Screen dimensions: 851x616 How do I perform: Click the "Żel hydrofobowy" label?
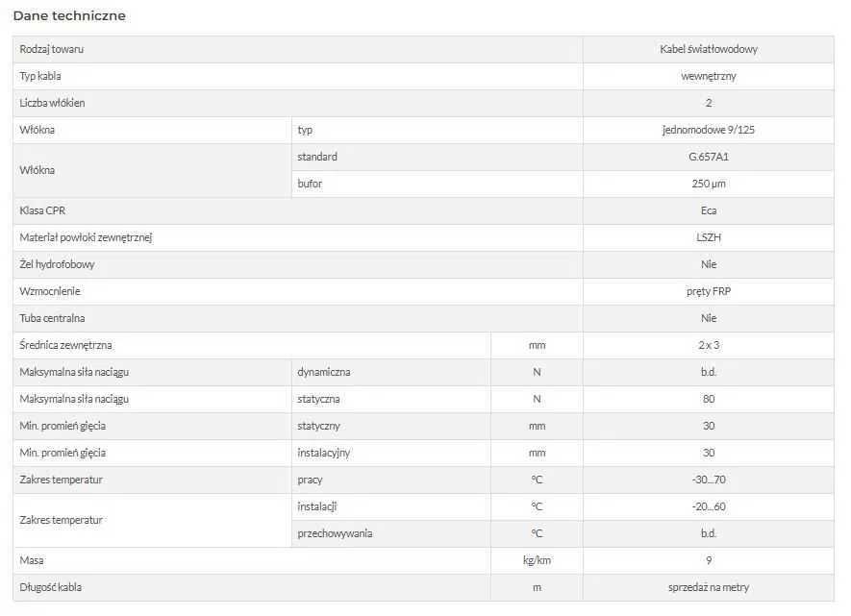click(57, 264)
